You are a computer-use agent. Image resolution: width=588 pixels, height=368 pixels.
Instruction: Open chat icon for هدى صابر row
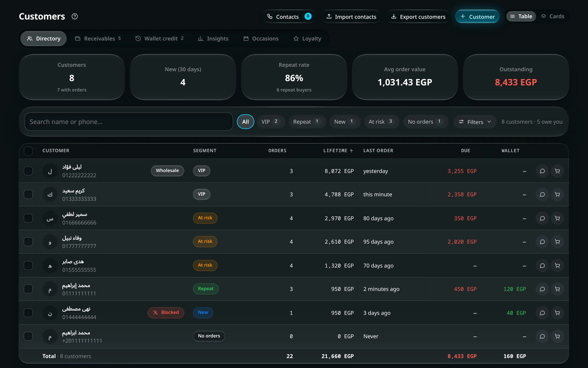click(542, 266)
